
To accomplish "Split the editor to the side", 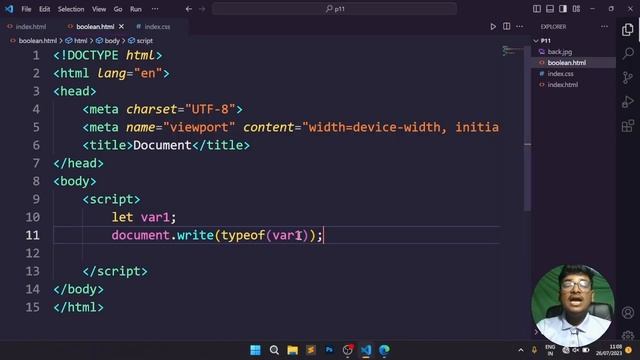I will coord(507,27).
